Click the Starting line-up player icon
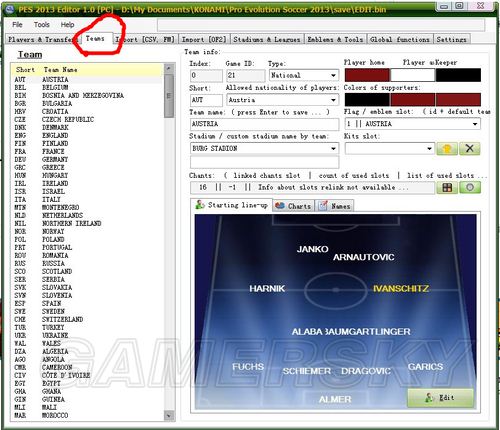This screenshot has height=430, width=500. [200, 205]
